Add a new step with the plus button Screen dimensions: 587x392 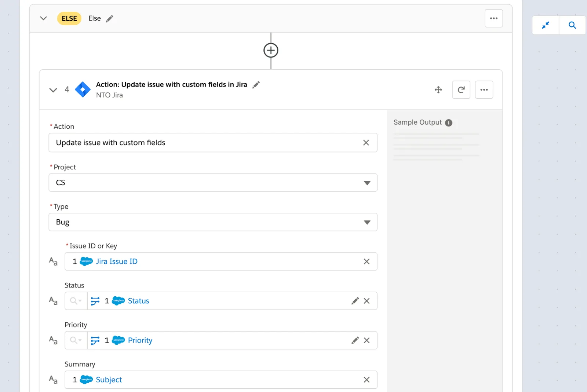270,50
